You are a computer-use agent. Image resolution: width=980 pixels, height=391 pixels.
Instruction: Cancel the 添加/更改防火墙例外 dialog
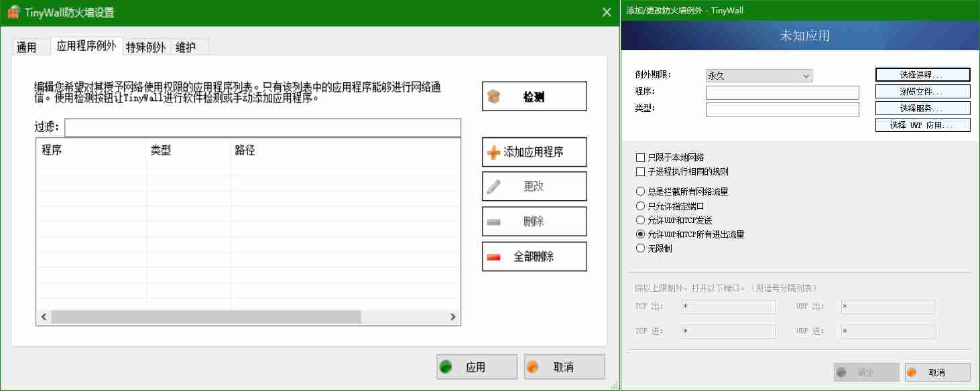click(937, 372)
